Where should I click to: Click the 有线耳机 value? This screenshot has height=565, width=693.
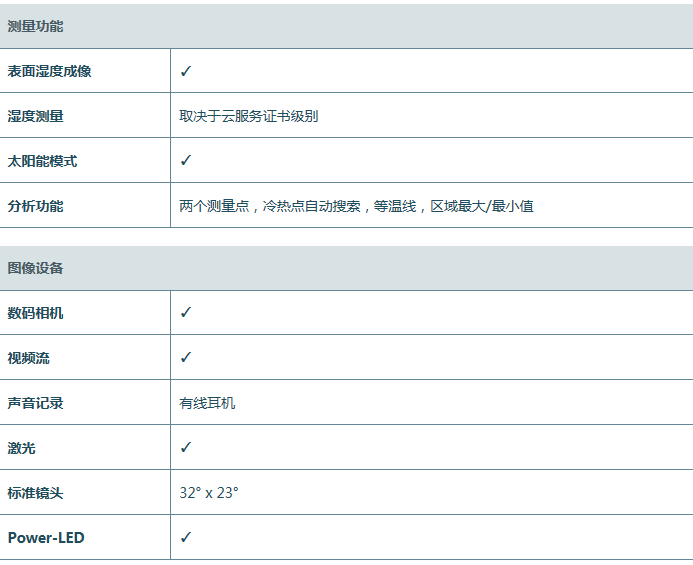pos(207,403)
